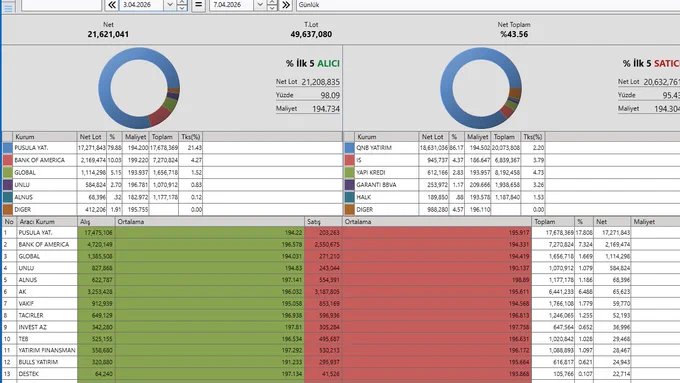Click buyers Maliyet value 194.734
This screenshot has height=383, width=680.
[326, 109]
